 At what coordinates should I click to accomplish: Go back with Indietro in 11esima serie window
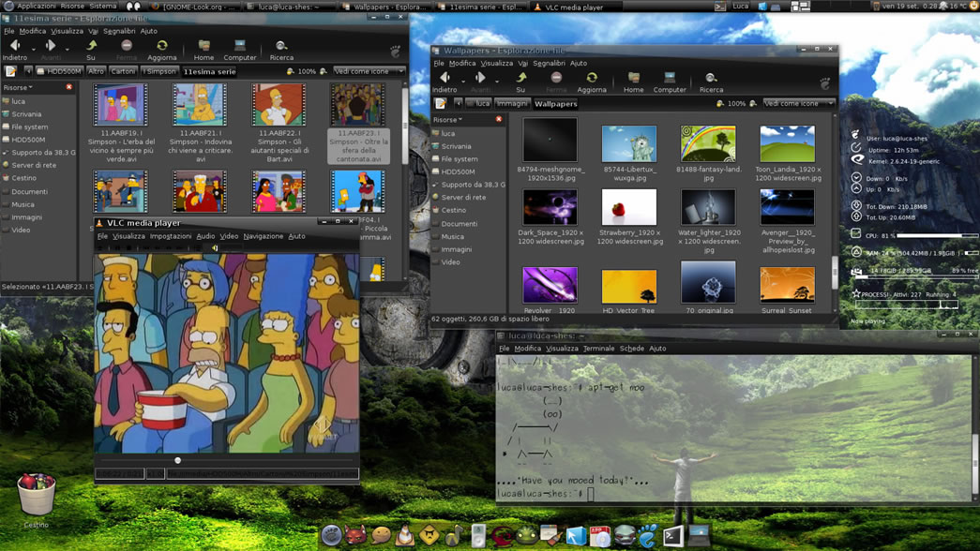pos(14,50)
